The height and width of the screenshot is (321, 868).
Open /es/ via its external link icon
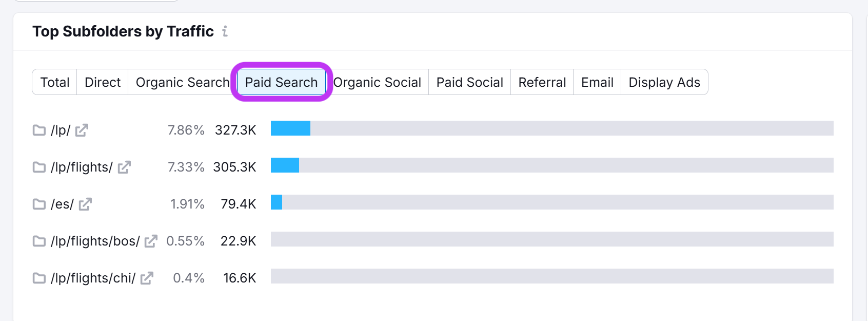coord(87,205)
